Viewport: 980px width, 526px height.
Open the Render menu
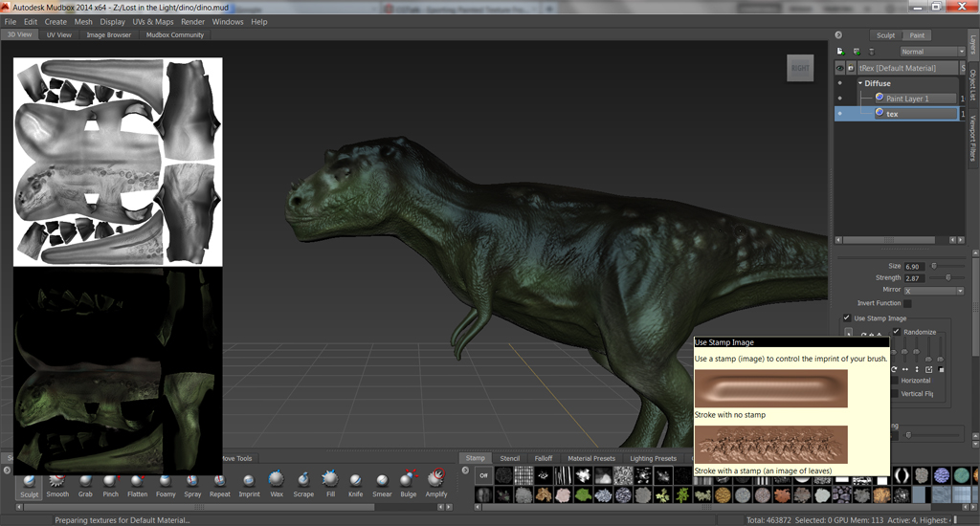(193, 22)
